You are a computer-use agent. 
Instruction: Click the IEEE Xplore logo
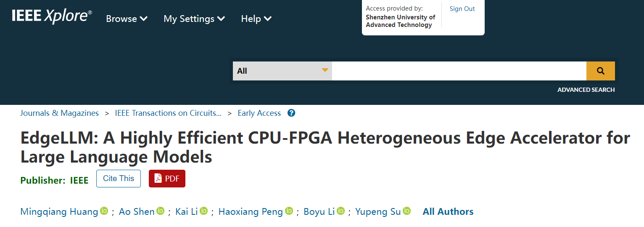[52, 16]
